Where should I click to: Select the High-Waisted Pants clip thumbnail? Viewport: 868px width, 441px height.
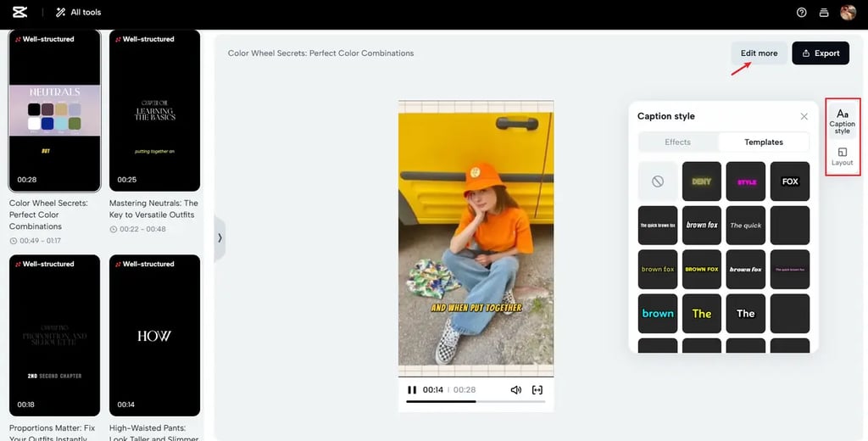tap(154, 336)
